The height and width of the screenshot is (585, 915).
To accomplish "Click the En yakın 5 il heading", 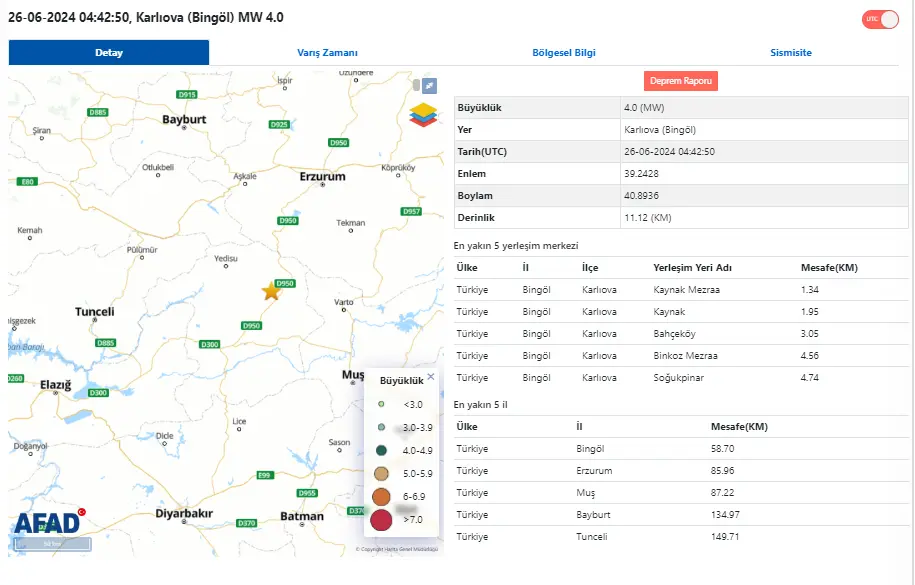I will [480, 405].
